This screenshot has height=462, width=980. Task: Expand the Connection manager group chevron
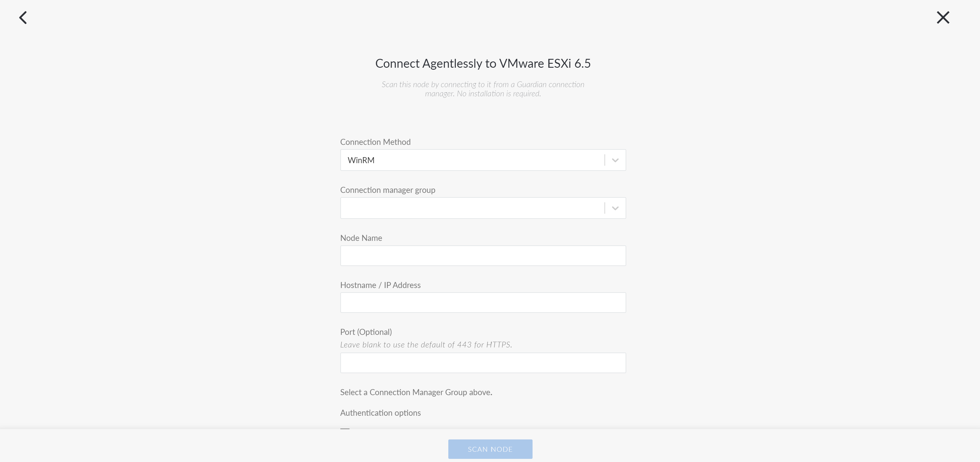click(615, 208)
